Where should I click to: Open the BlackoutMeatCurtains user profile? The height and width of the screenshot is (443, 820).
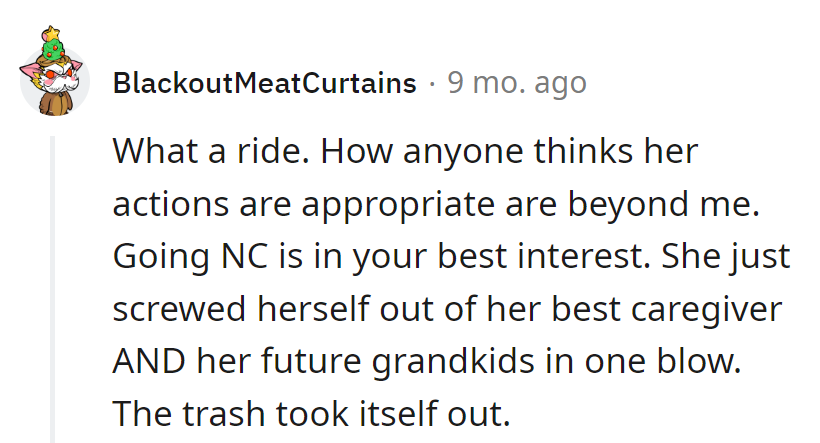click(x=264, y=83)
